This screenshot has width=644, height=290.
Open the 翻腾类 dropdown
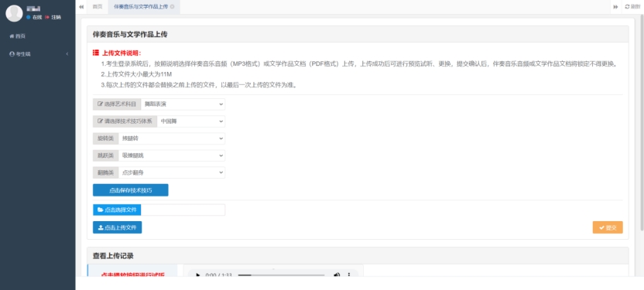172,172
